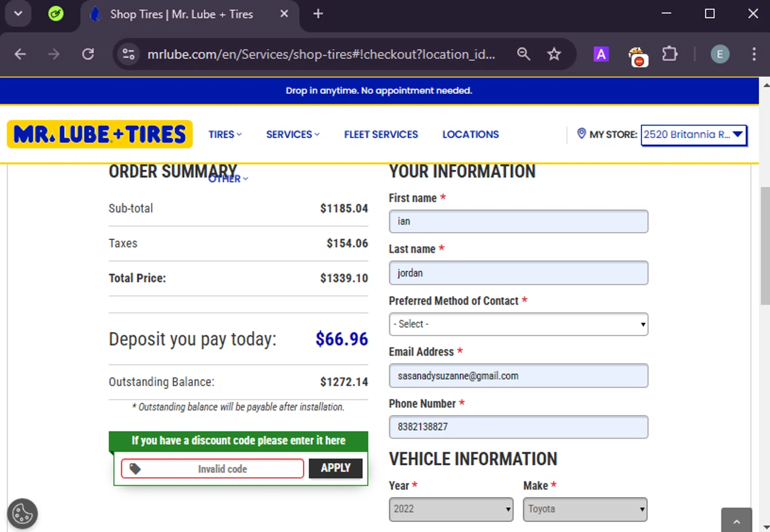This screenshot has width=770, height=532.
Task: Click the zoom magnifier icon in address bar
Action: [523, 54]
